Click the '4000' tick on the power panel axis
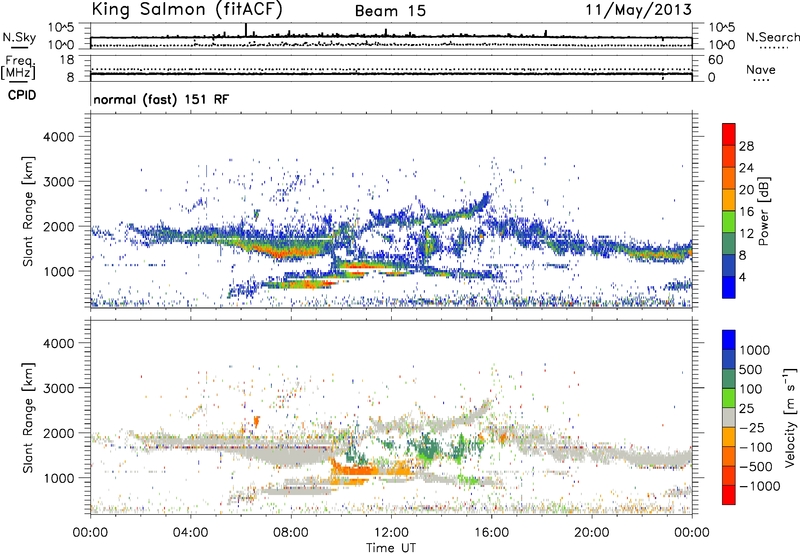 coord(58,137)
